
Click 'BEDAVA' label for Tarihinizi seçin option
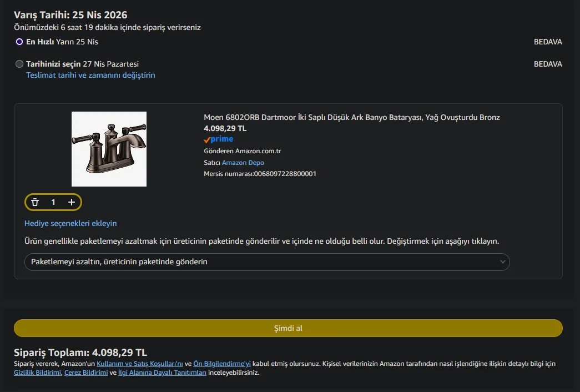[x=548, y=64]
